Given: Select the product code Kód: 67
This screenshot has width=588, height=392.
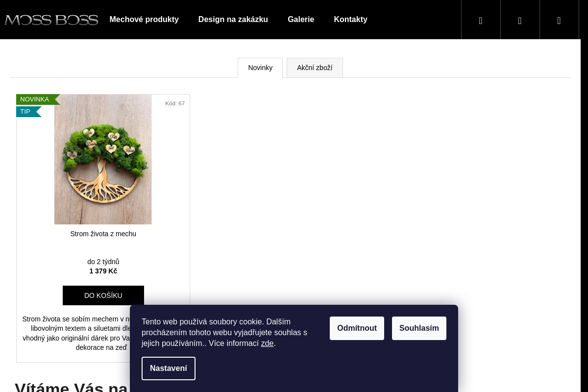Looking at the screenshot, I should 175,103.
